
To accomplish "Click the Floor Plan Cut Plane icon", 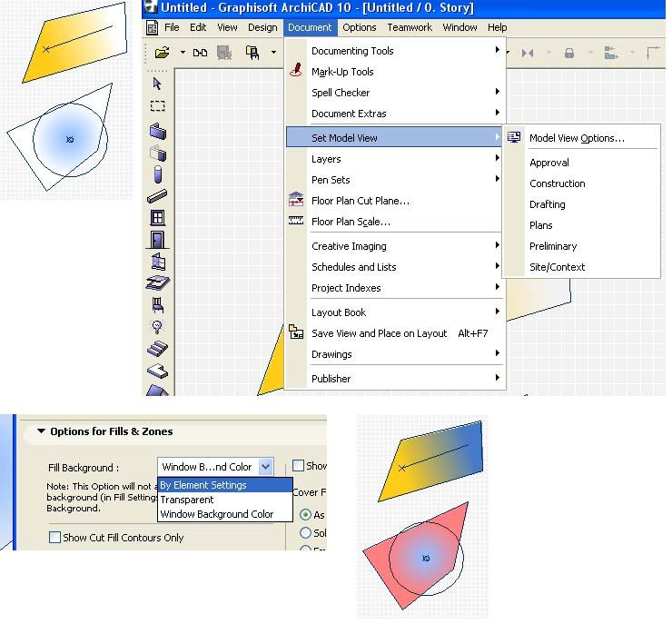I will pyautogui.click(x=296, y=200).
